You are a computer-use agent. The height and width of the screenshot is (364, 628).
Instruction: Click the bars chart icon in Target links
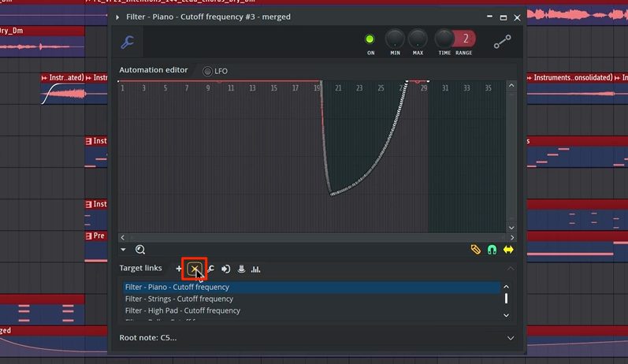tap(255, 269)
